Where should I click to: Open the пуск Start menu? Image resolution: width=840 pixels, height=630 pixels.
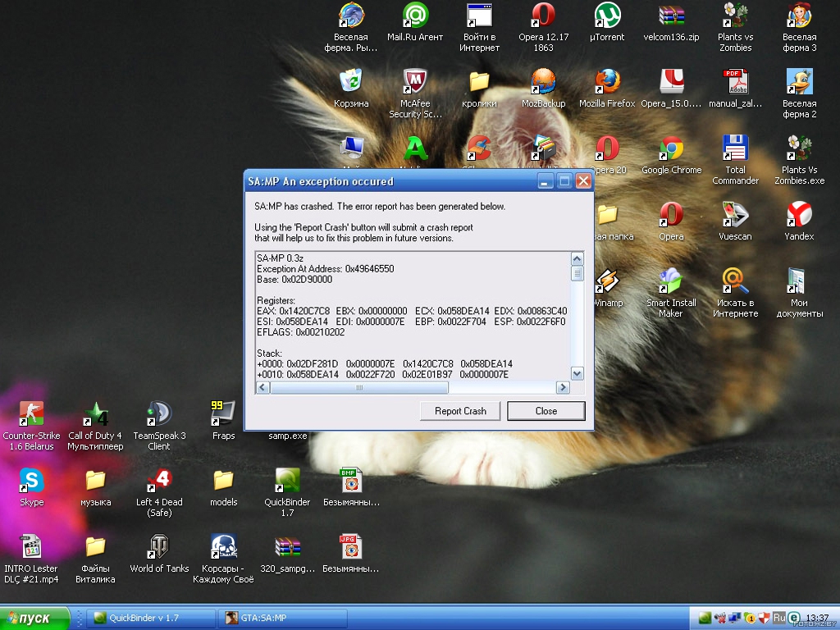coord(34,619)
